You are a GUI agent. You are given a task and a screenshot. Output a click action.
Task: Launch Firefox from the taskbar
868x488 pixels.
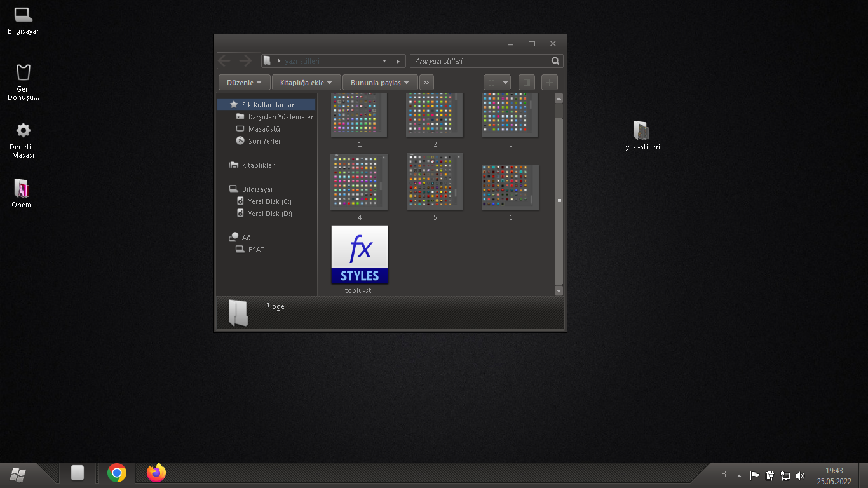[156, 473]
